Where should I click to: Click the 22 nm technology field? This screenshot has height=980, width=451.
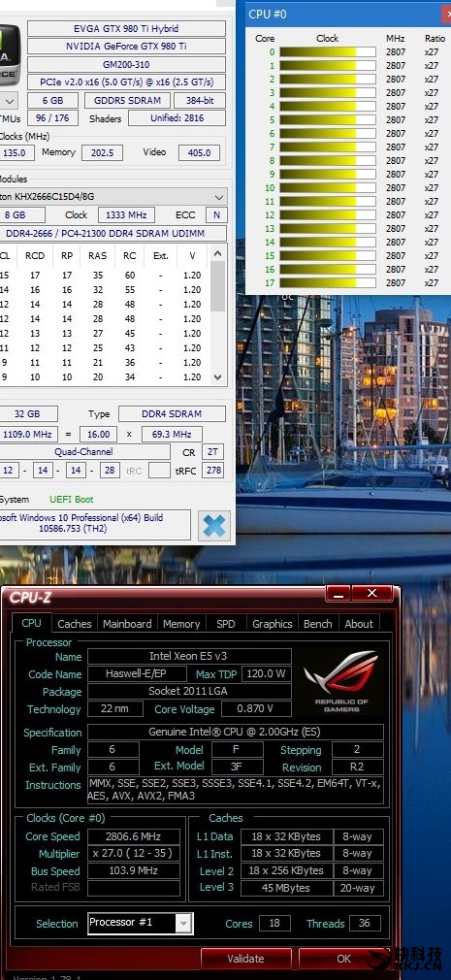point(113,708)
